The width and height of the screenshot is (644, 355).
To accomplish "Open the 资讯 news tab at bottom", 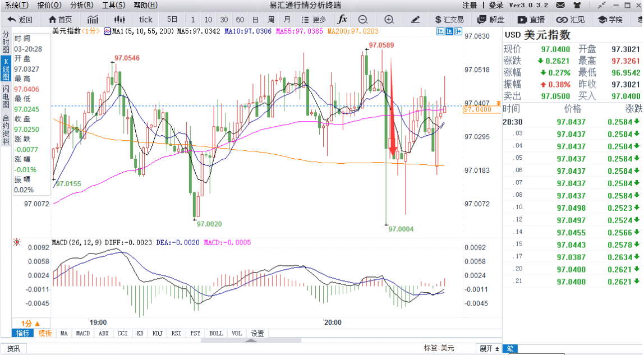I will [x=13, y=348].
